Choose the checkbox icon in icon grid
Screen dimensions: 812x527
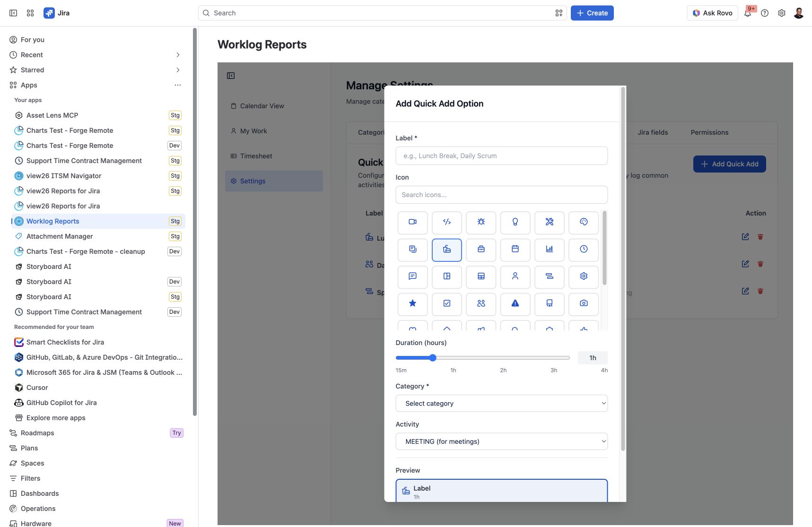tap(446, 304)
